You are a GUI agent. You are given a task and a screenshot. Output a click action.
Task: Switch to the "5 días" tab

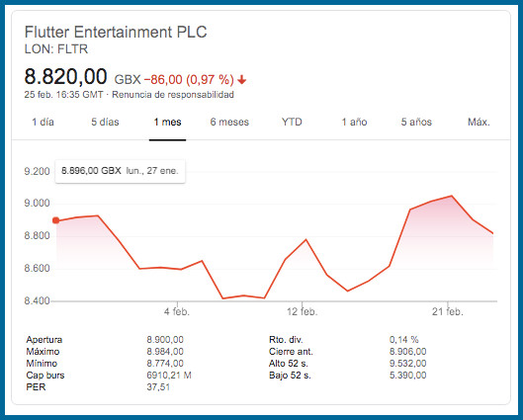point(105,122)
